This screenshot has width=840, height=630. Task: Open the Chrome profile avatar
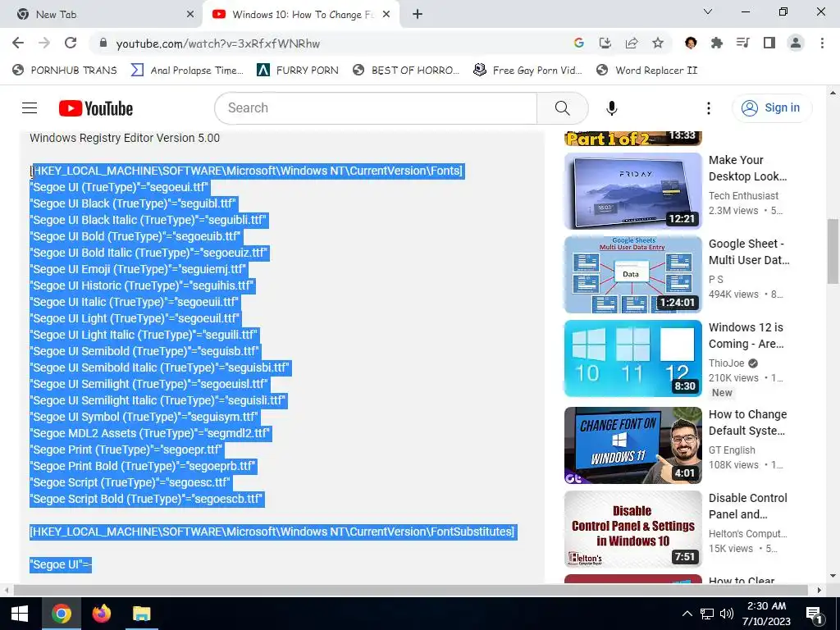pyautogui.click(x=796, y=43)
